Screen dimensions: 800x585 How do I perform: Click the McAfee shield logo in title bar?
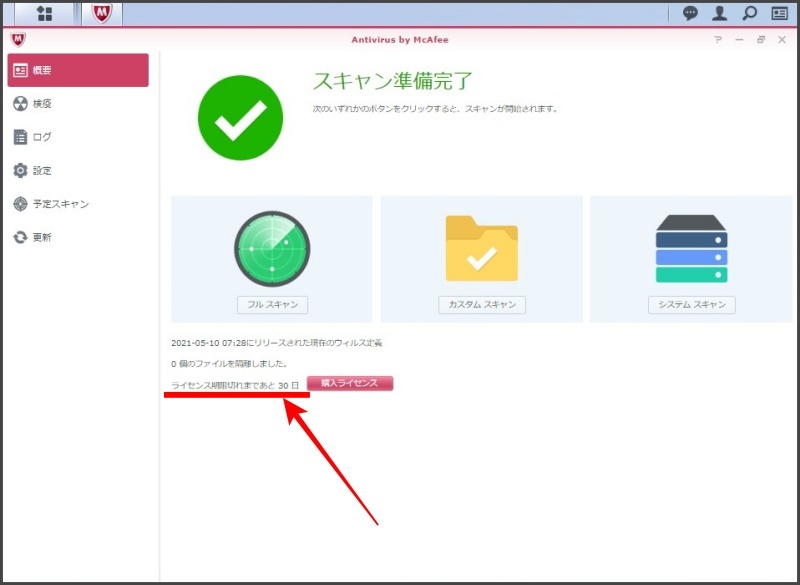(18, 39)
